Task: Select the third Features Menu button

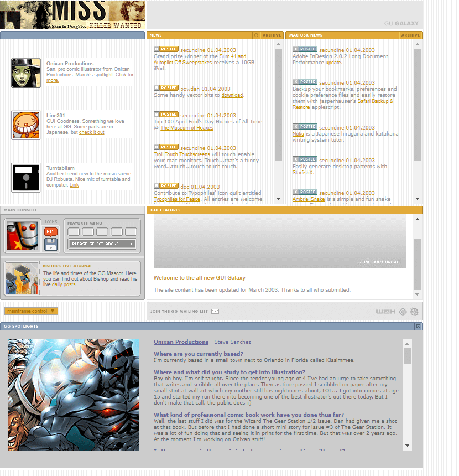Action: (102, 231)
